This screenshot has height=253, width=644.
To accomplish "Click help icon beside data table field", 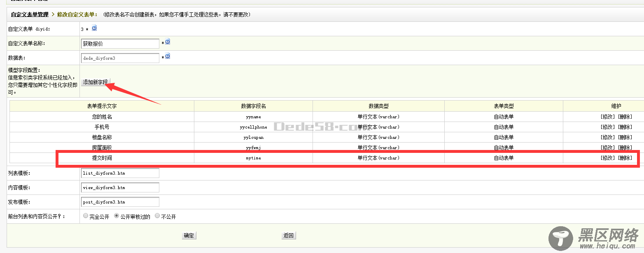I will (168, 56).
